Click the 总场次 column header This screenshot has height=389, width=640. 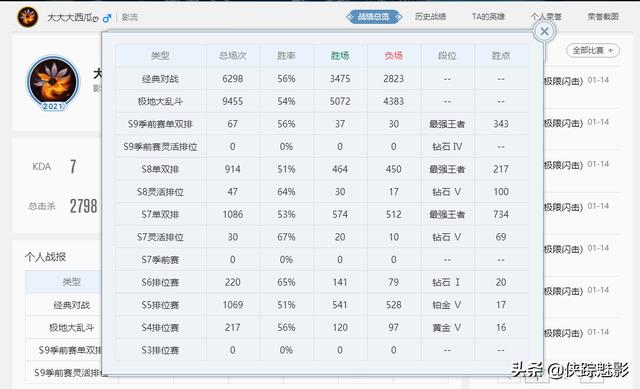233,56
